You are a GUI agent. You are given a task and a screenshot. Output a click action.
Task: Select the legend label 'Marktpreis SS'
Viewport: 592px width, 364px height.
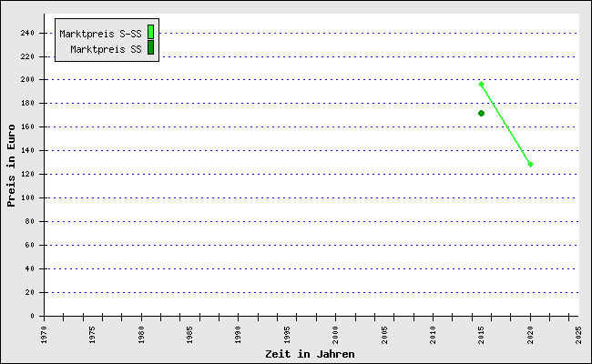tap(106, 49)
